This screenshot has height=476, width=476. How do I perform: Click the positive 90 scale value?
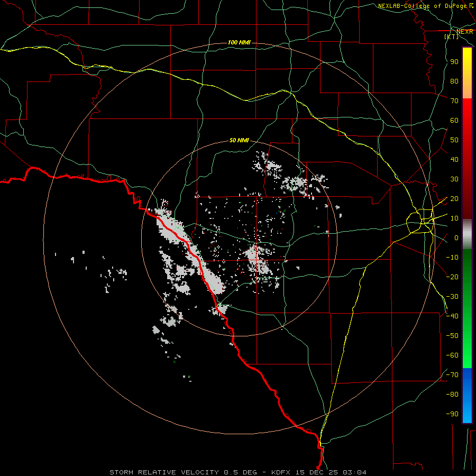click(x=454, y=62)
